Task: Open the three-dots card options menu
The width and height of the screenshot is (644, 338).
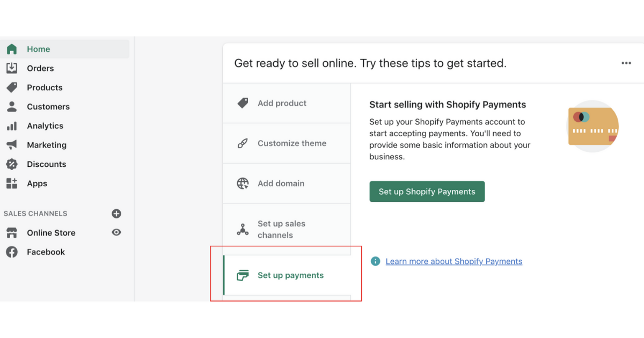Action: 626,63
